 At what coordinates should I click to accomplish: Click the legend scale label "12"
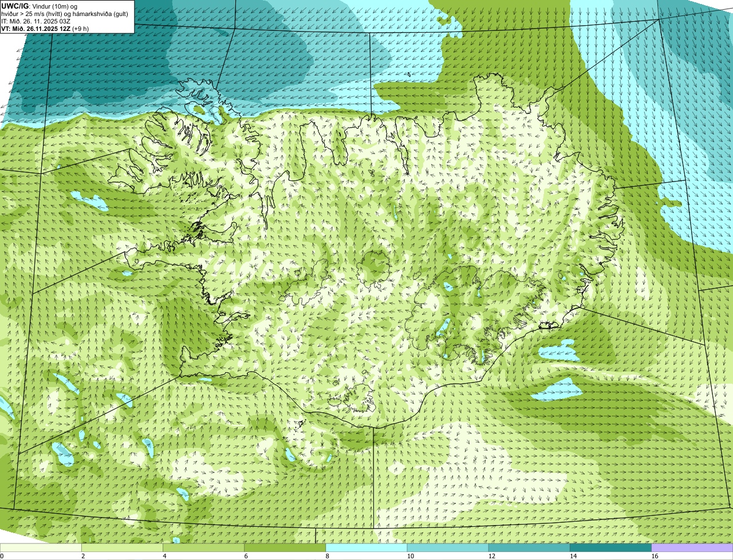click(492, 556)
